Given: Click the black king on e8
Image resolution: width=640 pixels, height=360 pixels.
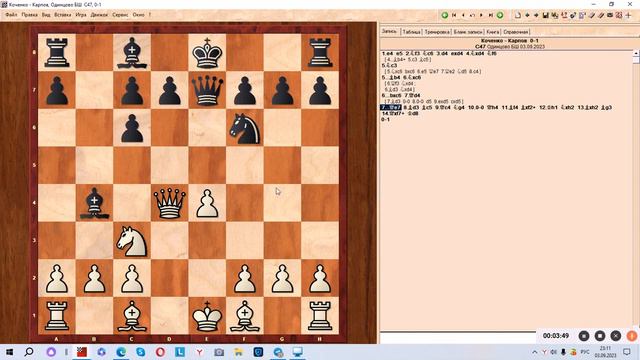Looking at the screenshot, I should click(207, 53).
